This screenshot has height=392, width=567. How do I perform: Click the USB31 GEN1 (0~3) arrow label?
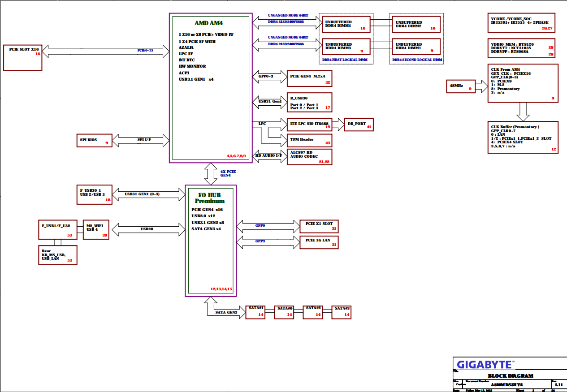click(x=142, y=194)
